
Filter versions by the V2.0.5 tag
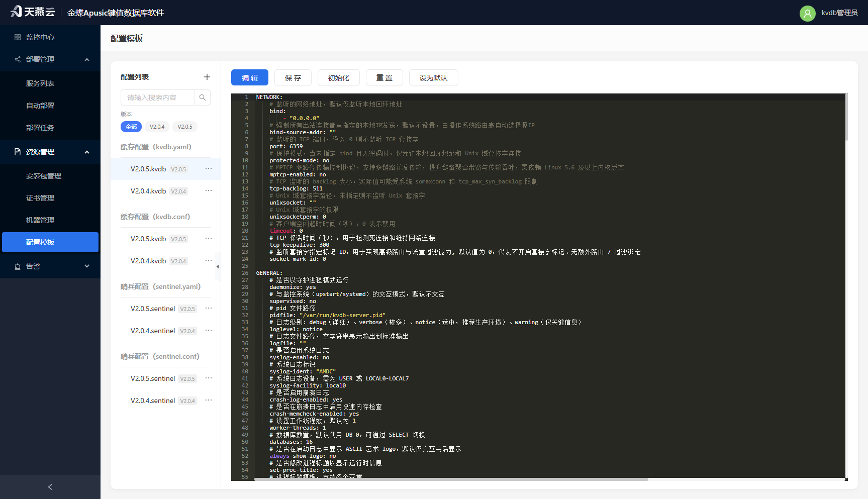pos(185,127)
